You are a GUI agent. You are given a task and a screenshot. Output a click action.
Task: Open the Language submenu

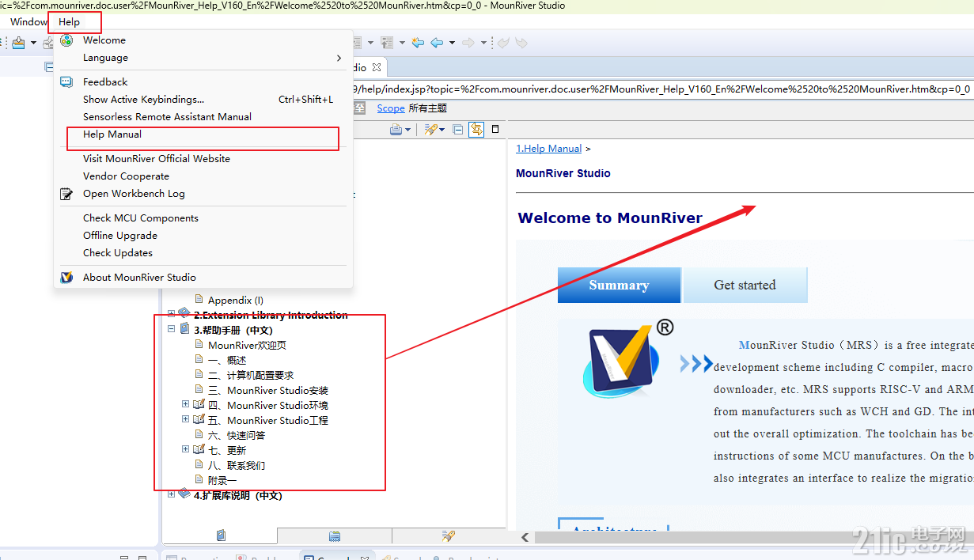tap(203, 58)
